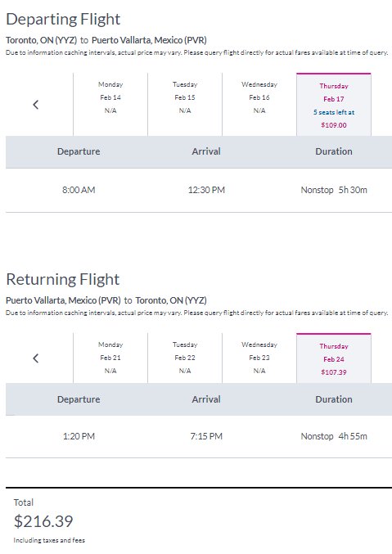This screenshot has width=392, height=554.
Task: Click the Nonstop 5h 30m duration text
Action: point(334,190)
